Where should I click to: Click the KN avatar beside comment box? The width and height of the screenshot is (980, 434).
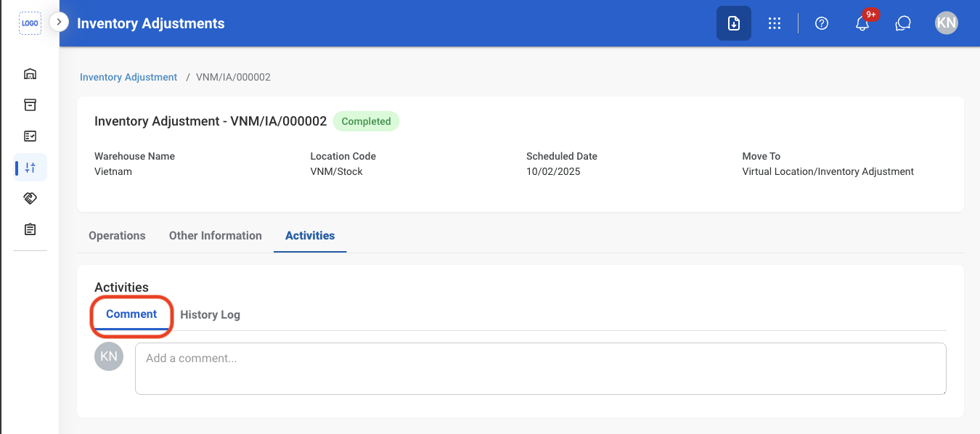click(109, 356)
